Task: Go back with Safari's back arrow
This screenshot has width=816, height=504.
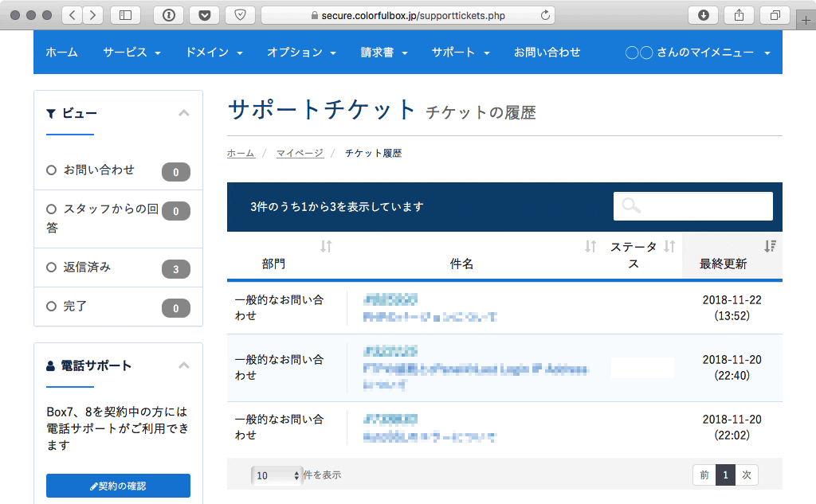Action: (x=73, y=15)
